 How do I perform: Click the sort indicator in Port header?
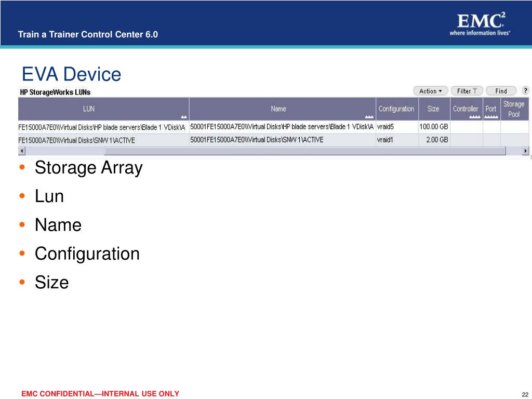491,117
